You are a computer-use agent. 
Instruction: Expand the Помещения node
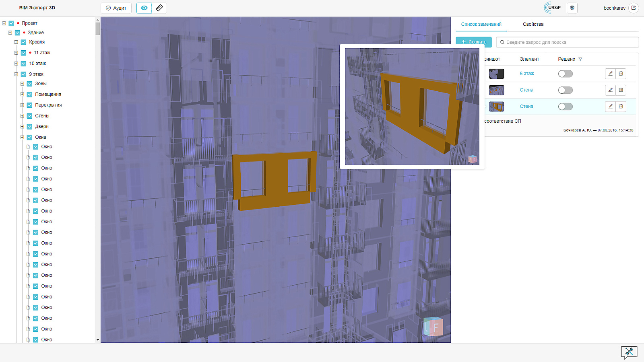[x=22, y=94]
